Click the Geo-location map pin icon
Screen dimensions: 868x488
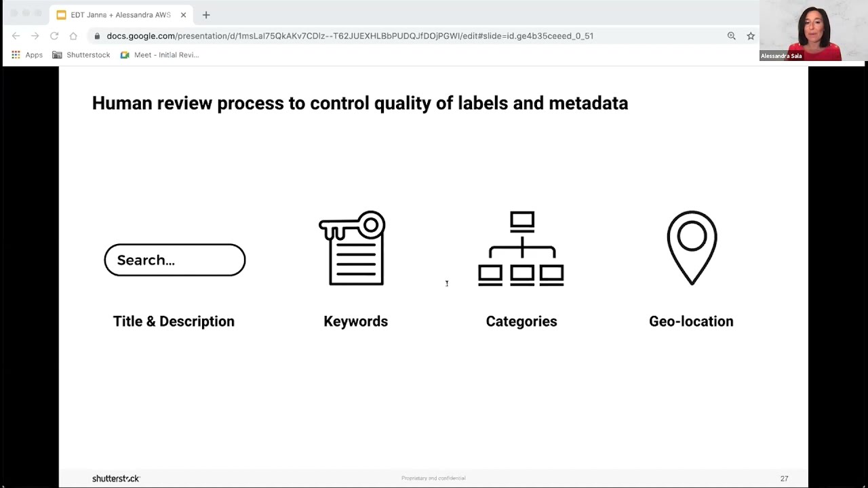click(x=692, y=248)
